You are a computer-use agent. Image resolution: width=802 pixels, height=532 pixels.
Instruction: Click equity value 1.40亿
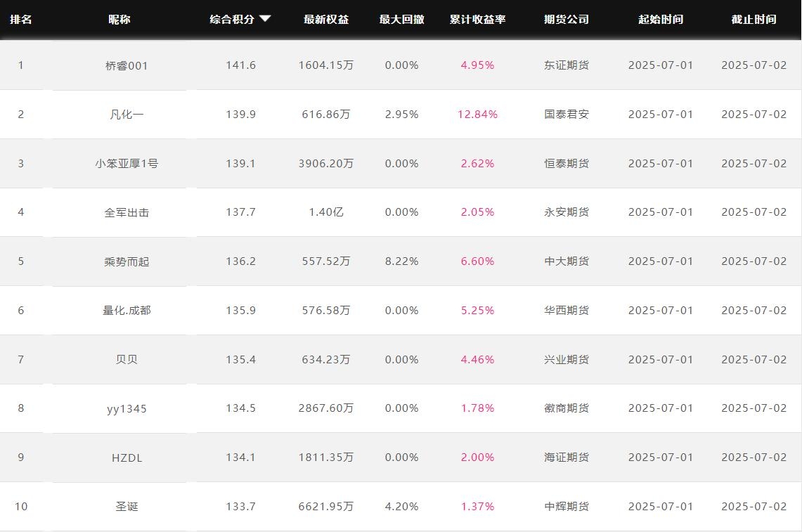[x=326, y=212]
